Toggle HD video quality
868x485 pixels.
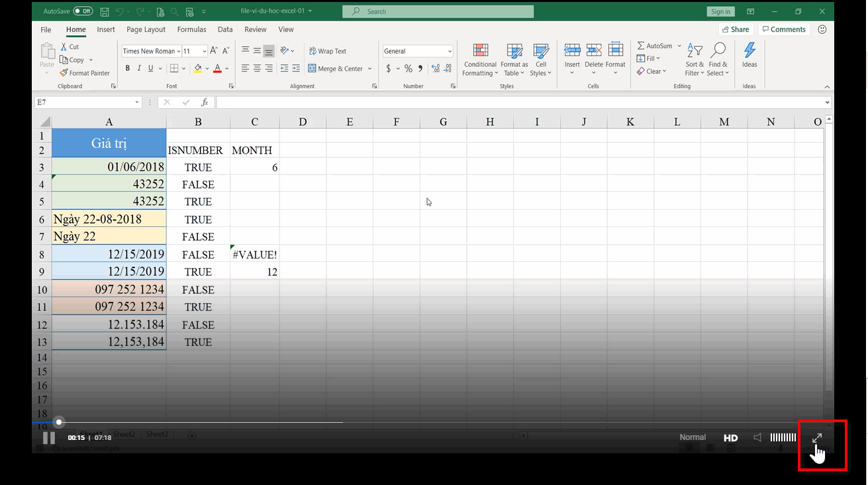731,437
